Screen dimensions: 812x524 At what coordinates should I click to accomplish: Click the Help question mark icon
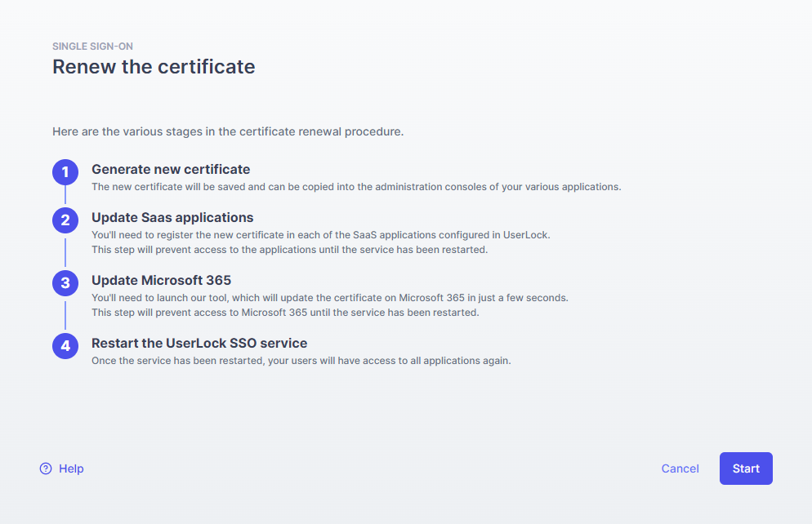(x=46, y=468)
